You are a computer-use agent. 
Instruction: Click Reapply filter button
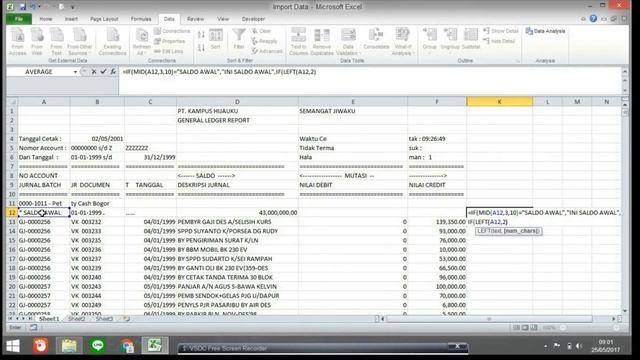[x=264, y=41]
